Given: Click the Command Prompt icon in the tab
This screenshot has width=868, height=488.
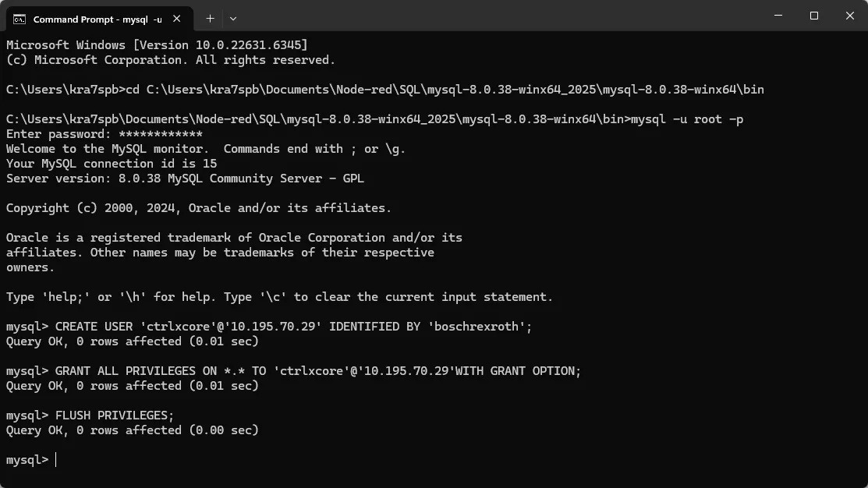Looking at the screenshot, I should [19, 18].
